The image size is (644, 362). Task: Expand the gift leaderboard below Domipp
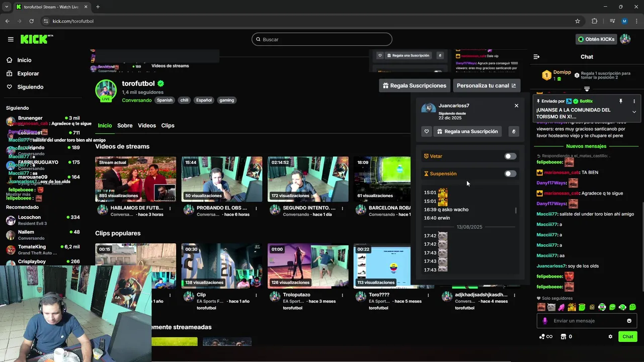(x=587, y=89)
